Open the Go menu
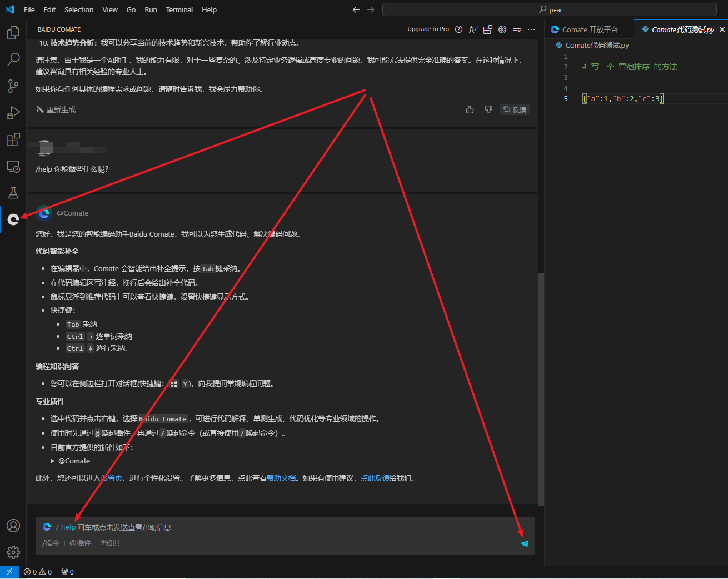Viewport: 728px width, 579px height. 131,9
